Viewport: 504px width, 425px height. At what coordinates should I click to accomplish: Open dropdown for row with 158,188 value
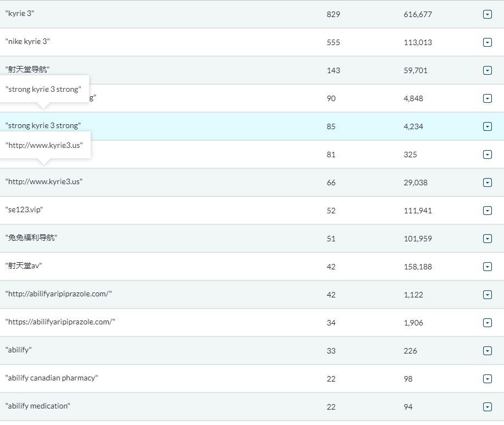click(488, 267)
